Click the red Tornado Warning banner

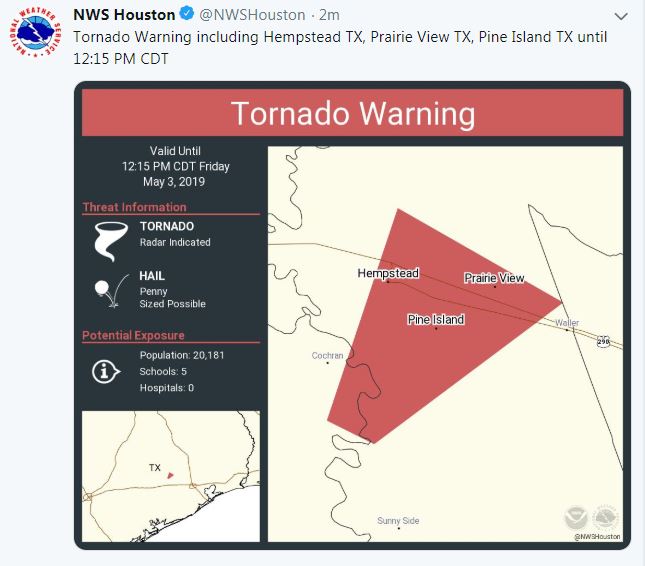click(x=352, y=113)
